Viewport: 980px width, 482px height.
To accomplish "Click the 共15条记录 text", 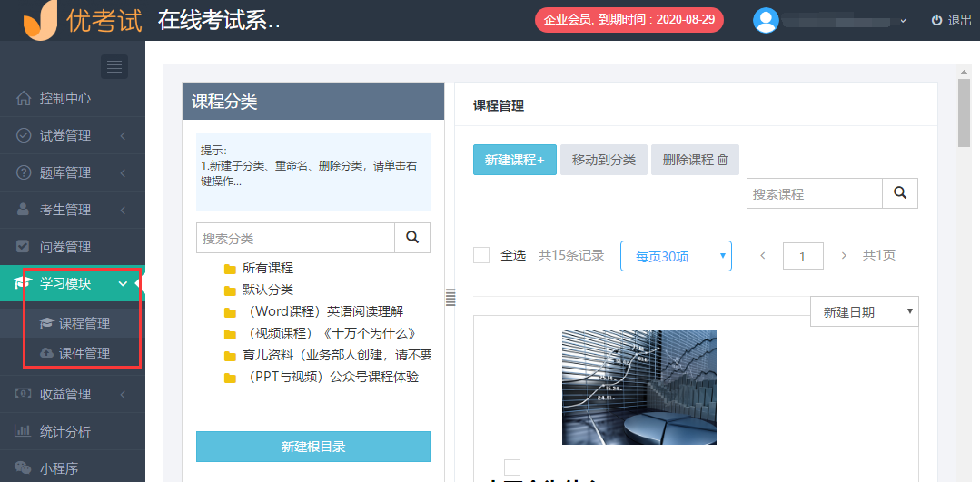I will click(571, 255).
